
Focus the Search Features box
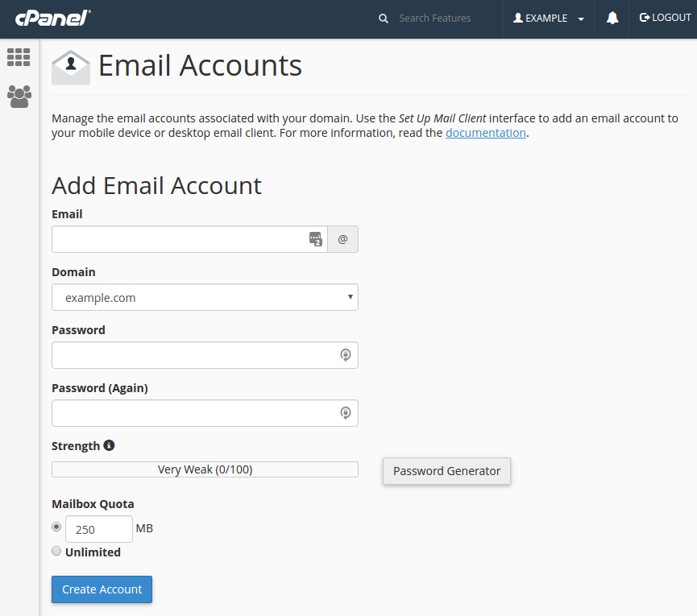coord(443,19)
